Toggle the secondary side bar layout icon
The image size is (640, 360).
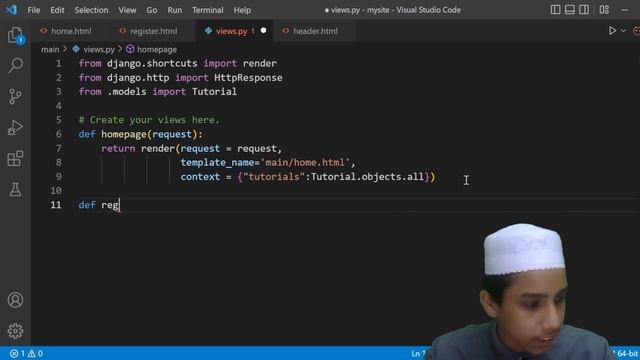(x=584, y=9)
